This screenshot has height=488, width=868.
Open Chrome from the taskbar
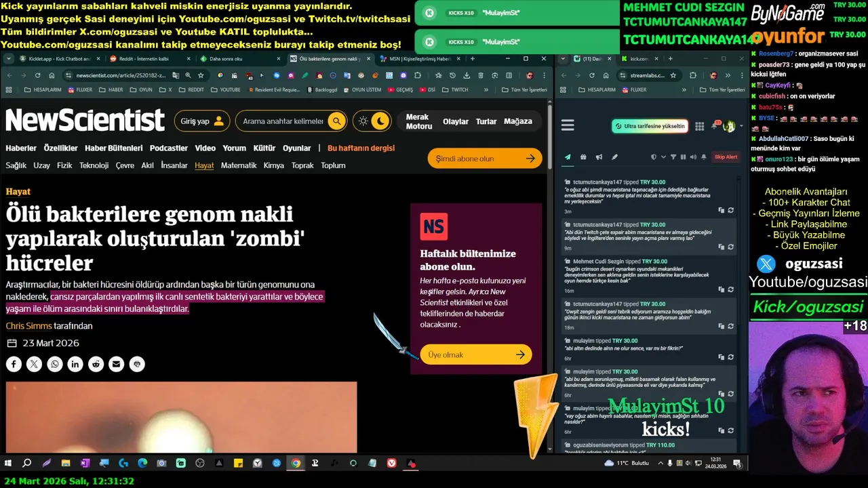click(x=296, y=464)
